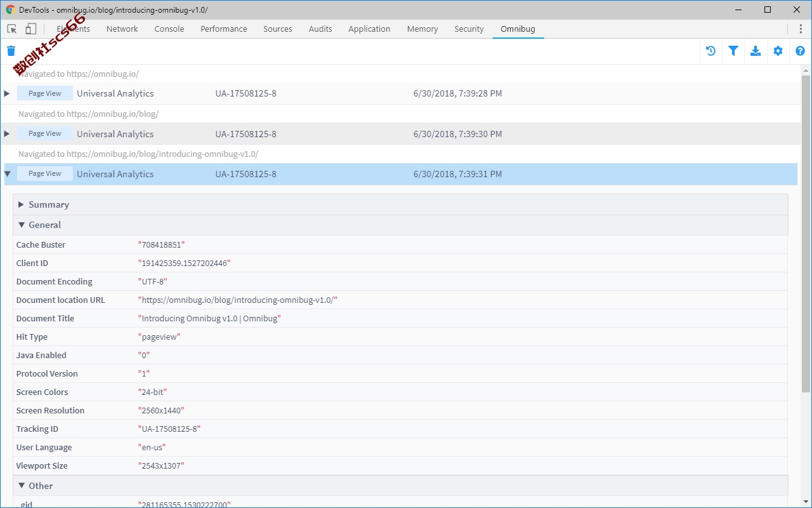The width and height of the screenshot is (812, 508).
Task: Select the Omnibug tab
Action: (x=518, y=29)
